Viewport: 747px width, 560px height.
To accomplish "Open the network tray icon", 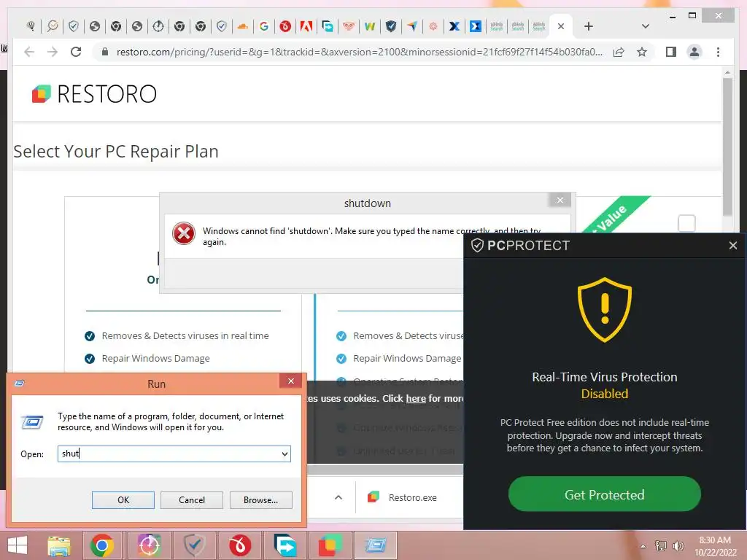I will 660,546.
